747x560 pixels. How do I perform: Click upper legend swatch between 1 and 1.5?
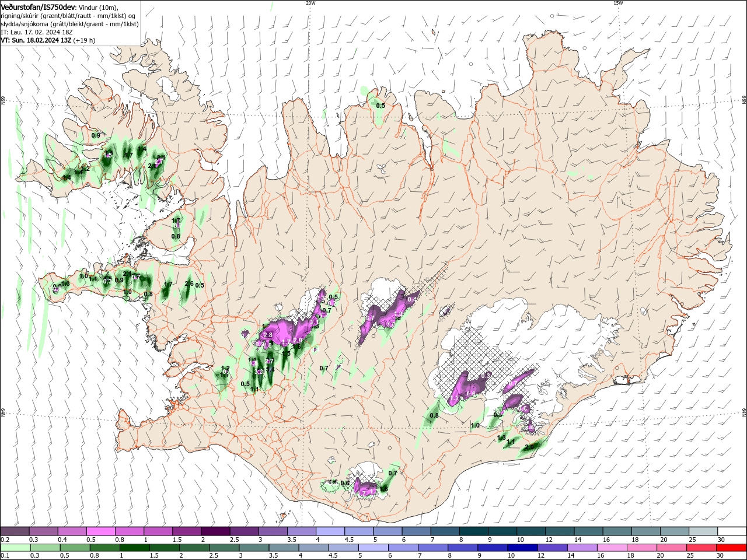(x=159, y=531)
